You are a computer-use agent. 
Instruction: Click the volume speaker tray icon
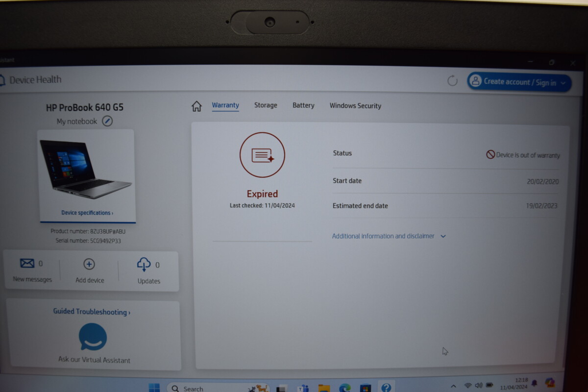point(479,385)
